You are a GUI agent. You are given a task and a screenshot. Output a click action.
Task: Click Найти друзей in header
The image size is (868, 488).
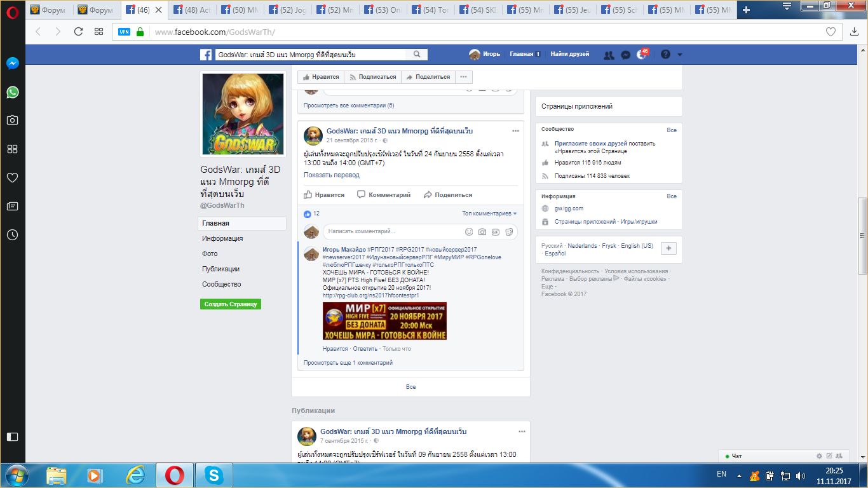tap(569, 54)
